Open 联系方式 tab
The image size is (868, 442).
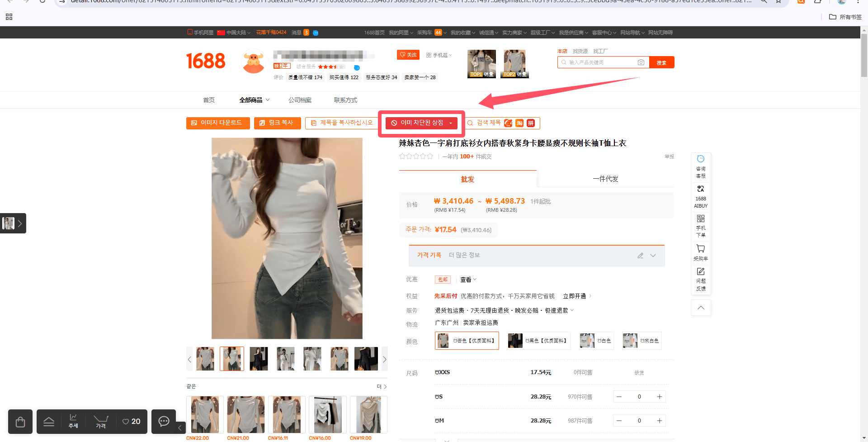345,100
